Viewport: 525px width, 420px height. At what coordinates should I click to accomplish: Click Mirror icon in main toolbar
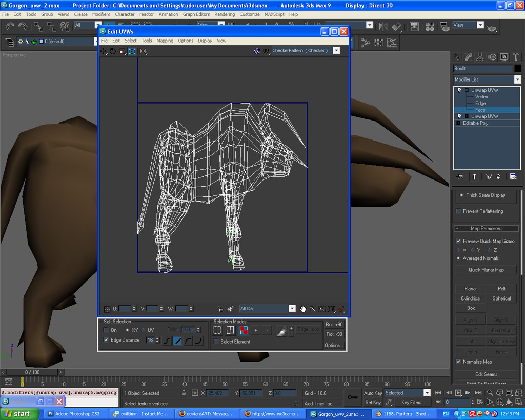[382, 27]
